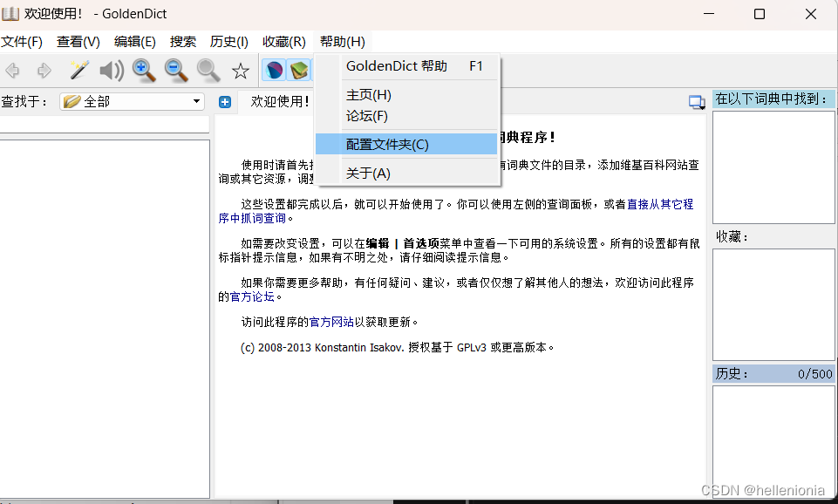The height and width of the screenshot is (504, 838).
Task: Open the tab list icon at the right of the tab bar
Action: 697,102
